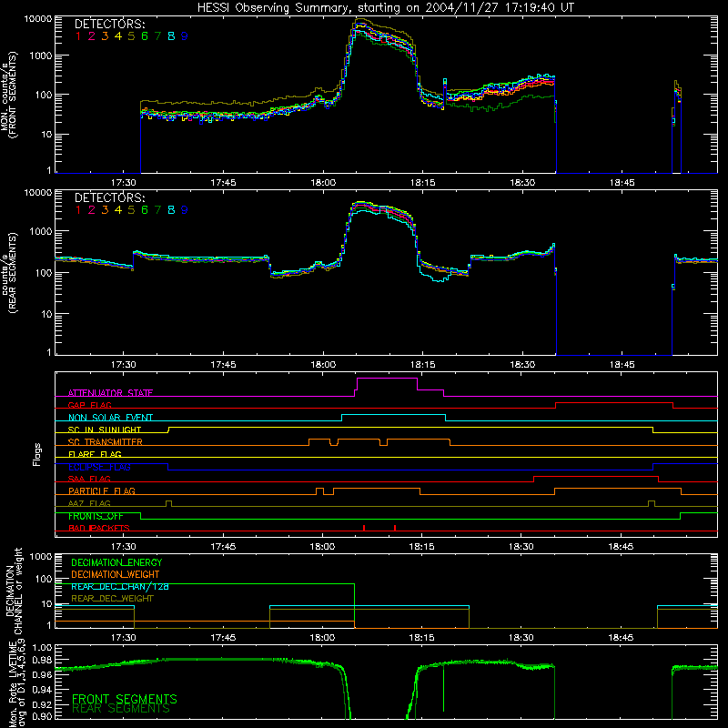
Task: Click 17:45 time label under rear segments plot
Action: (x=223, y=365)
